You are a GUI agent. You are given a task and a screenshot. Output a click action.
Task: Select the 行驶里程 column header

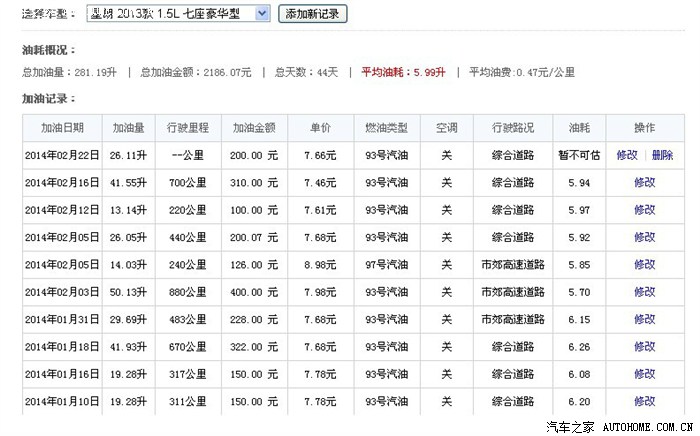click(187, 128)
